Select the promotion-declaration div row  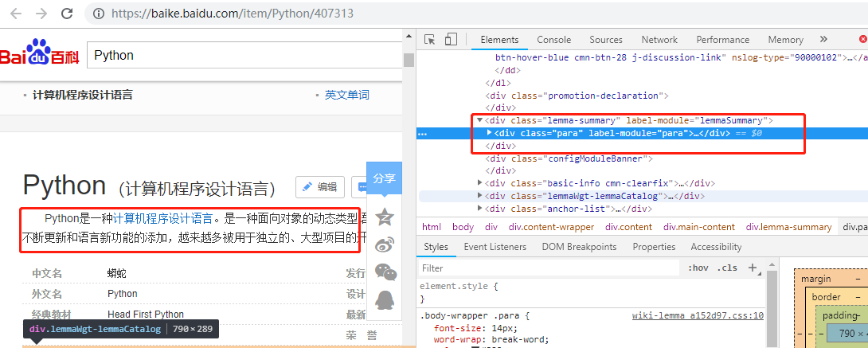point(577,95)
